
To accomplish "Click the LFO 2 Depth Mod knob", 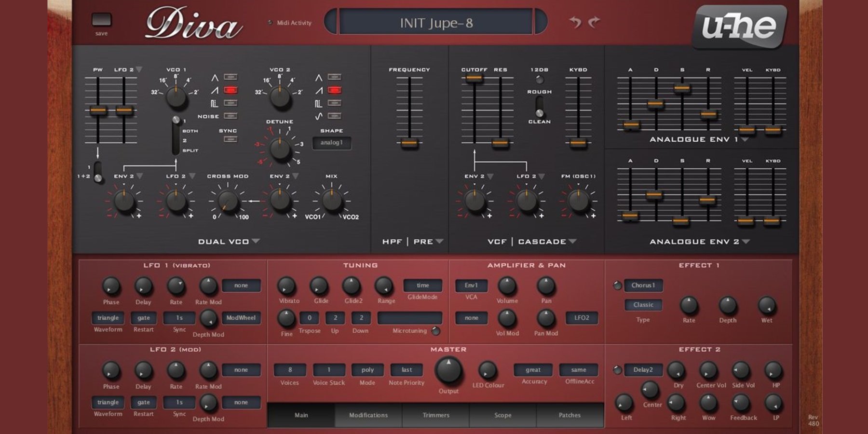I will (x=208, y=403).
